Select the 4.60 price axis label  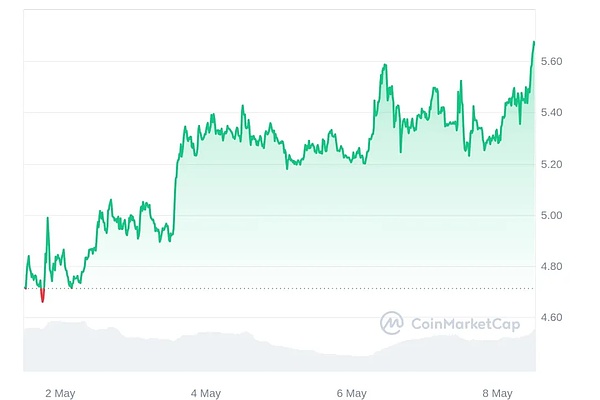point(552,317)
